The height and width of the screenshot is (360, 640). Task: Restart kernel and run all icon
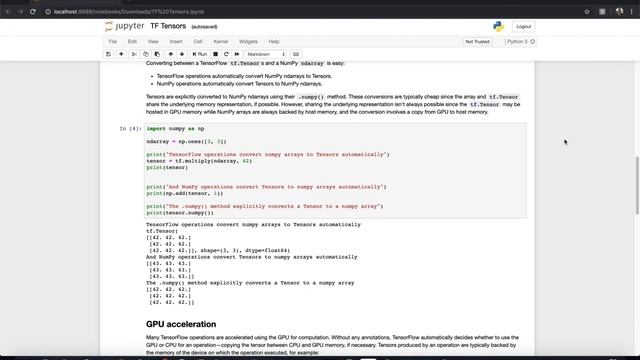tap(237, 54)
